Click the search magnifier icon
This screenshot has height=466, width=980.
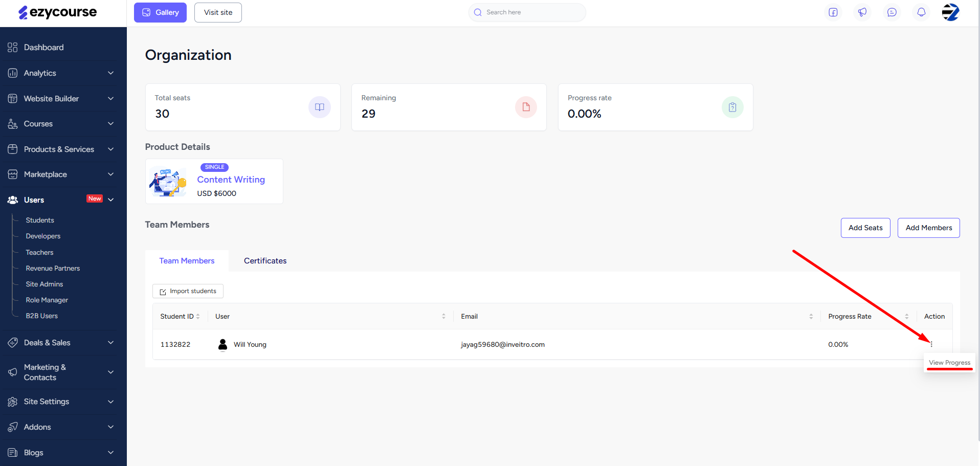478,12
